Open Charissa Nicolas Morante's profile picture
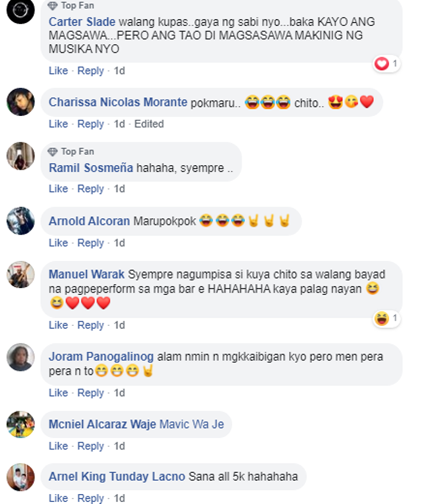Screen dimensions: 428x504 21,102
